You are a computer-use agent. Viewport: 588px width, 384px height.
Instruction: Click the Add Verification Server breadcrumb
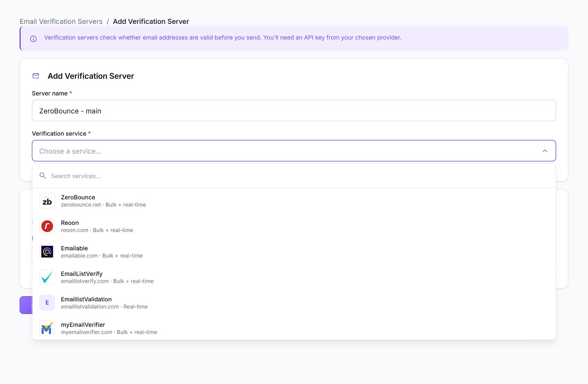151,22
